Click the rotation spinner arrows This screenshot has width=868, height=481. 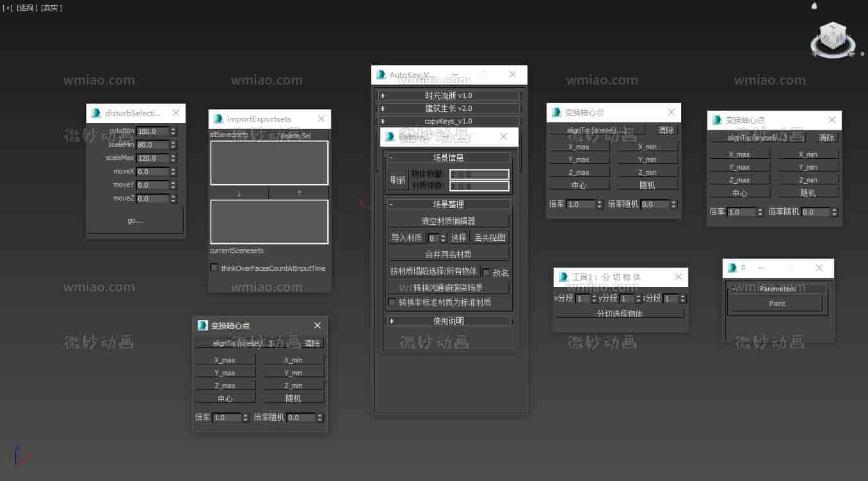click(173, 131)
